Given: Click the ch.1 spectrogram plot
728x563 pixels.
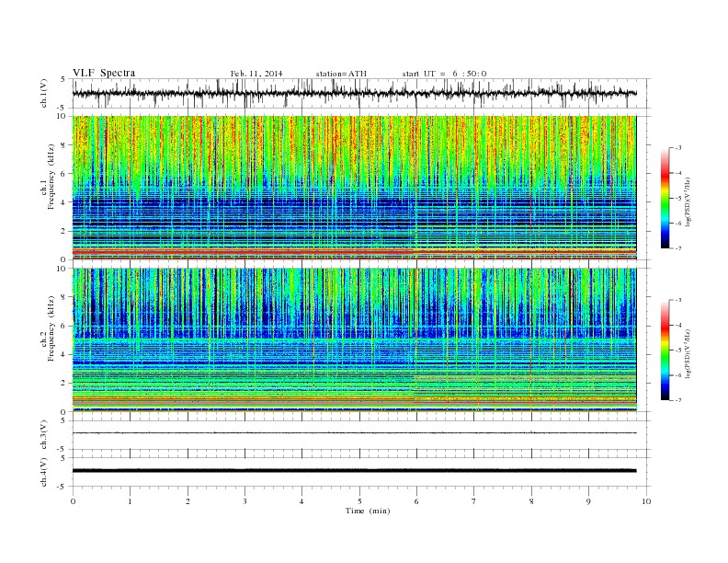Looking at the screenshot, I should [354, 188].
